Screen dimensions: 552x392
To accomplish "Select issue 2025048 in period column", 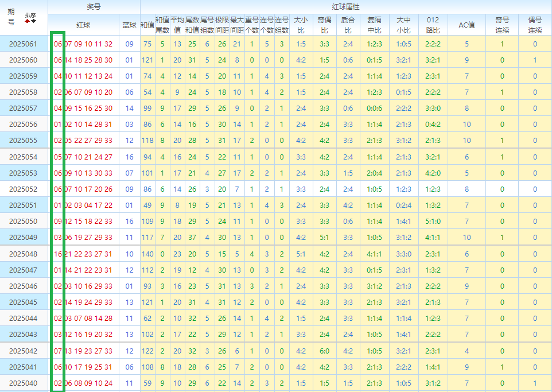I will [23, 254].
